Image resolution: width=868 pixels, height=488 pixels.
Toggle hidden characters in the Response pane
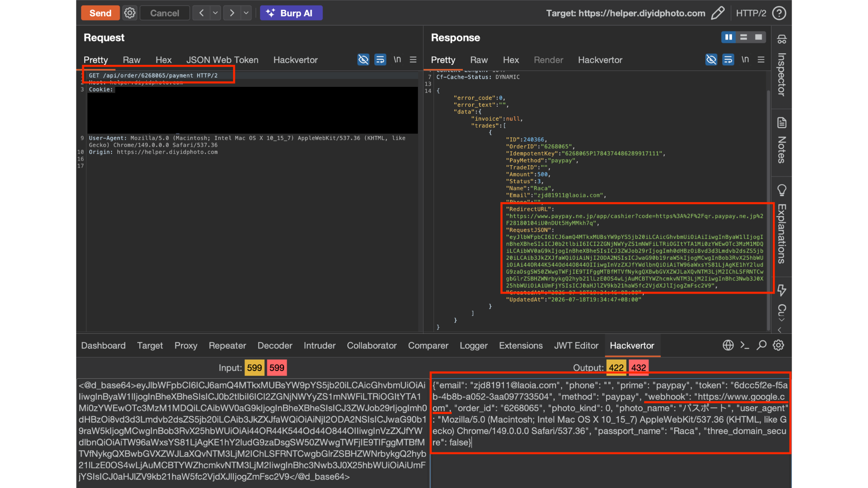tap(711, 60)
